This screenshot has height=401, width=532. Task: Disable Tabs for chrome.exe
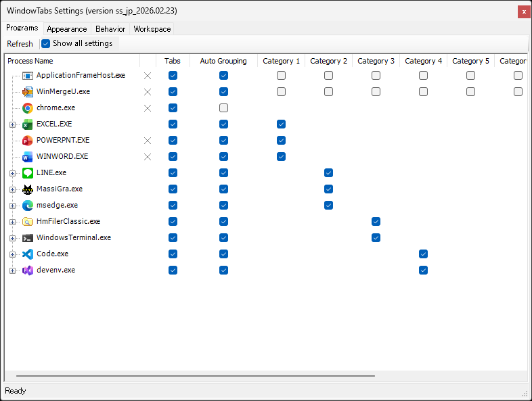173,108
